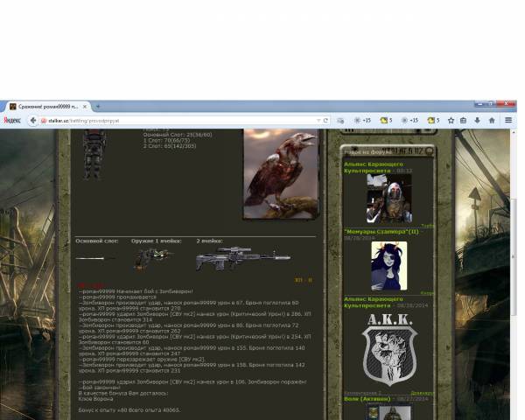Open the "Мемуары Сталкера"(II) forum link

pos(381,232)
